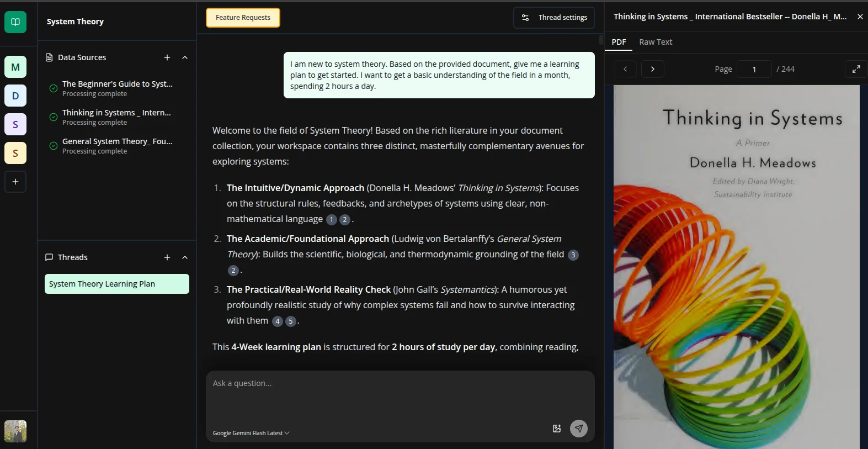Viewport: 868px width, 449px height.
Task: Add a new workspace with the sidebar plus
Action: point(15,182)
